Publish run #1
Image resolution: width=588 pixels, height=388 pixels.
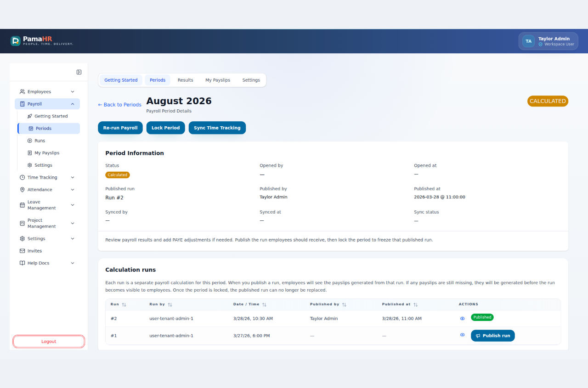(493, 336)
